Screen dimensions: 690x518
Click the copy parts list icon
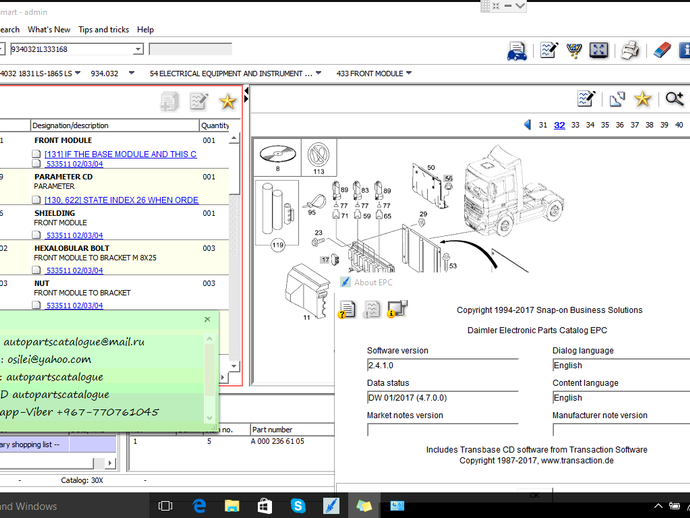click(169, 101)
